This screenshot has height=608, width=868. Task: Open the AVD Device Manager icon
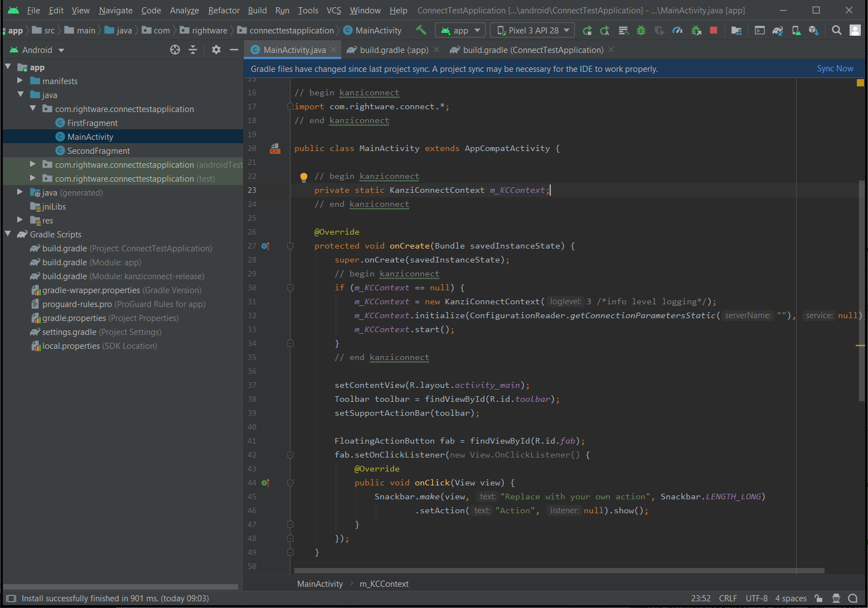[794, 30]
